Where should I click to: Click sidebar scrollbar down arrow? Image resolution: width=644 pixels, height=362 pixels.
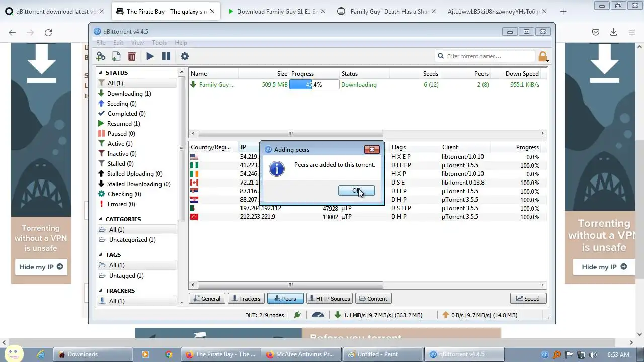point(182,302)
